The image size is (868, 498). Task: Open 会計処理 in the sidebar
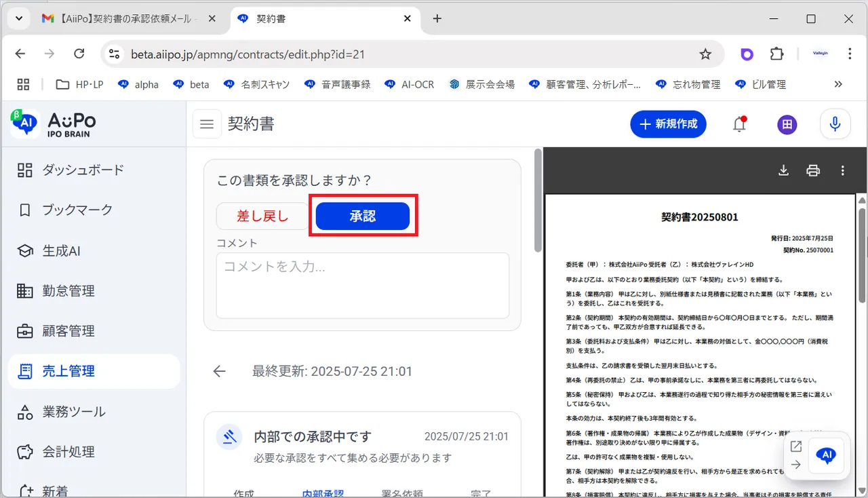pos(94,452)
